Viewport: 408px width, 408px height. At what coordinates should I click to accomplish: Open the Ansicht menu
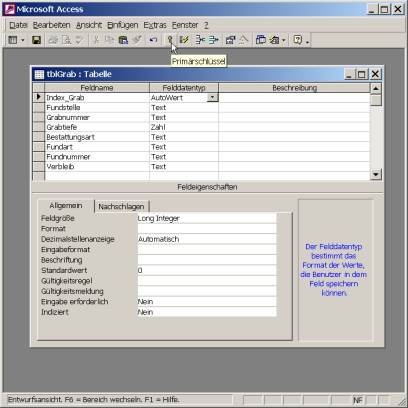[x=89, y=25]
